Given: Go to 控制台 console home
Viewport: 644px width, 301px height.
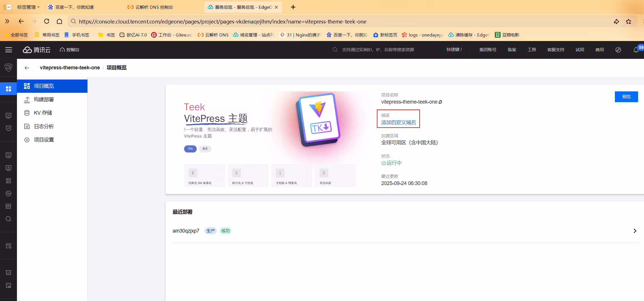Looking at the screenshot, I should (70, 50).
